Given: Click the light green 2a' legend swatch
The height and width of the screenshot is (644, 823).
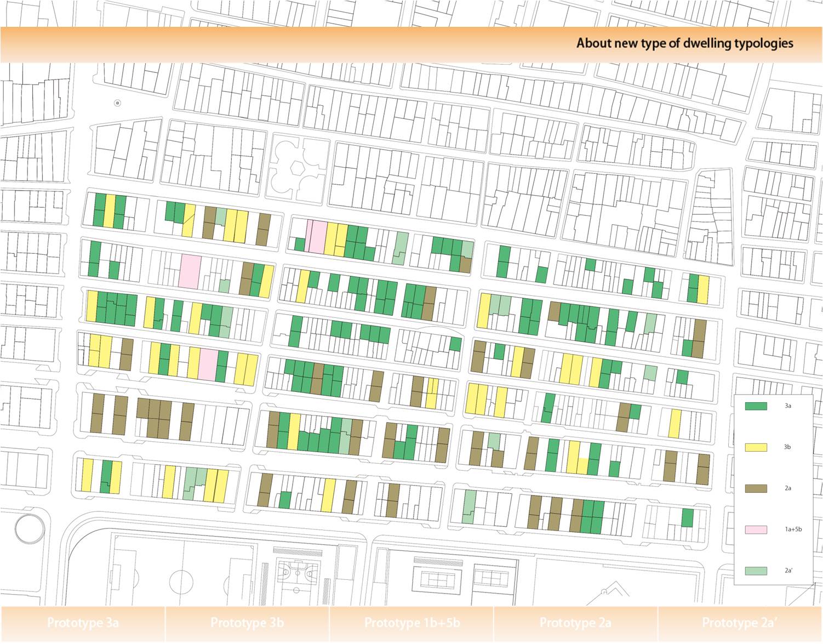Looking at the screenshot, I should (756, 571).
